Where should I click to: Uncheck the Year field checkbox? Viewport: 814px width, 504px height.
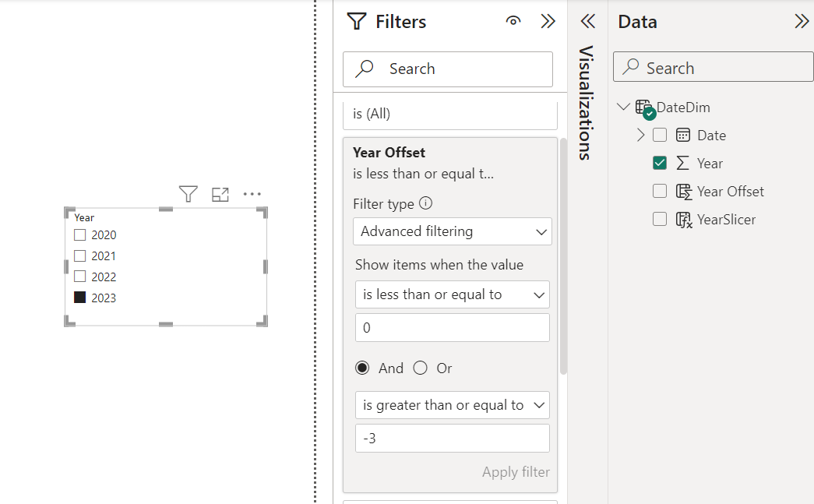click(659, 163)
